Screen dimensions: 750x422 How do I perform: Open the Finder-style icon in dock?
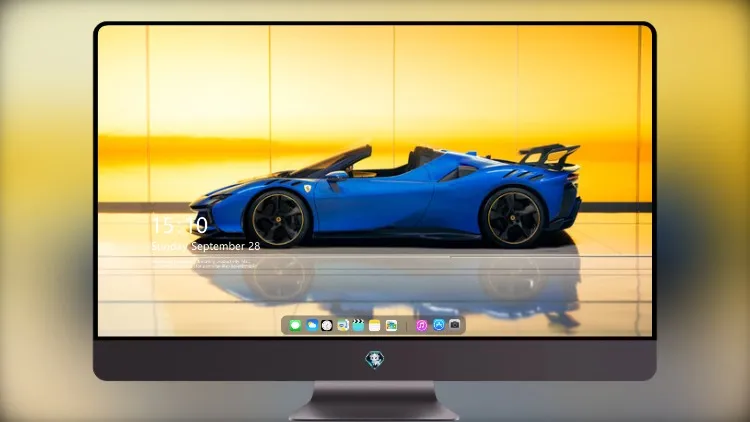click(342, 325)
